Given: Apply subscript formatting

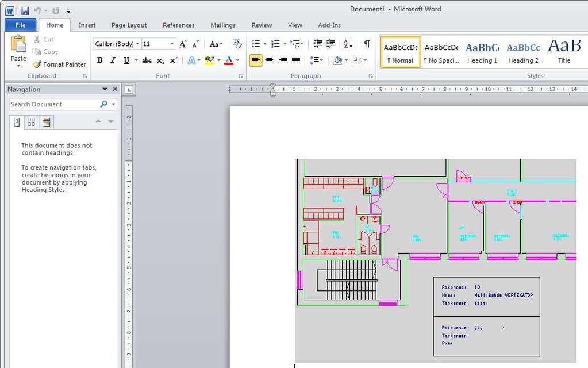Looking at the screenshot, I should (x=160, y=60).
